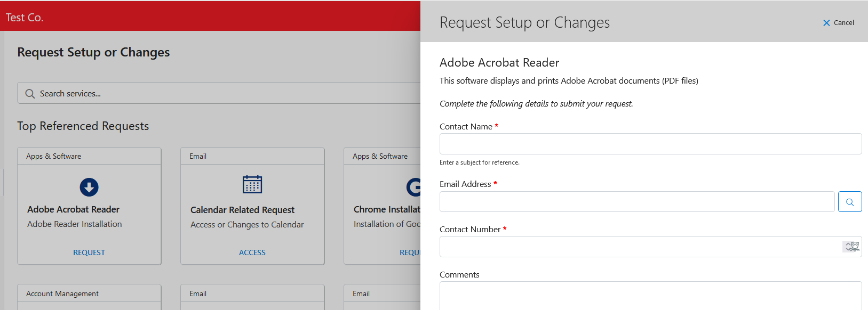Focus the Search services field
Image resolution: width=868 pixels, height=310 pixels.
point(219,93)
